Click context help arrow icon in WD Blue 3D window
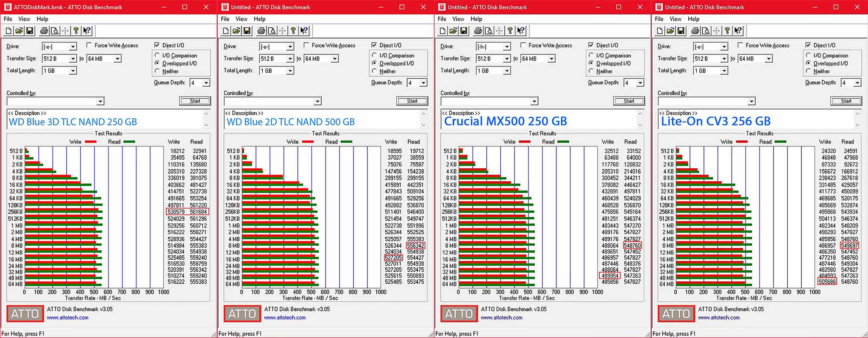 point(87,30)
